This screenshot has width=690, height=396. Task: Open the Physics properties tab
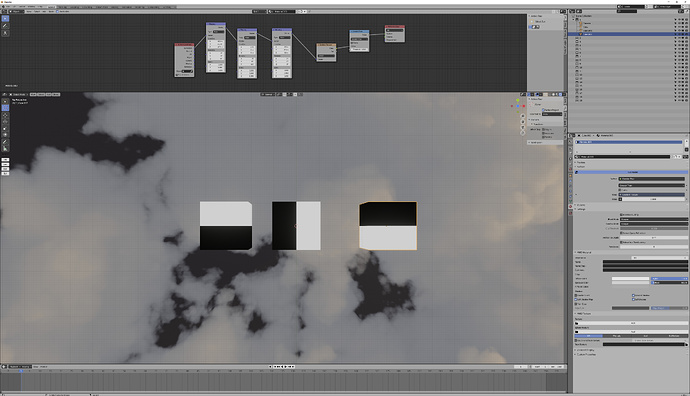coord(570,191)
